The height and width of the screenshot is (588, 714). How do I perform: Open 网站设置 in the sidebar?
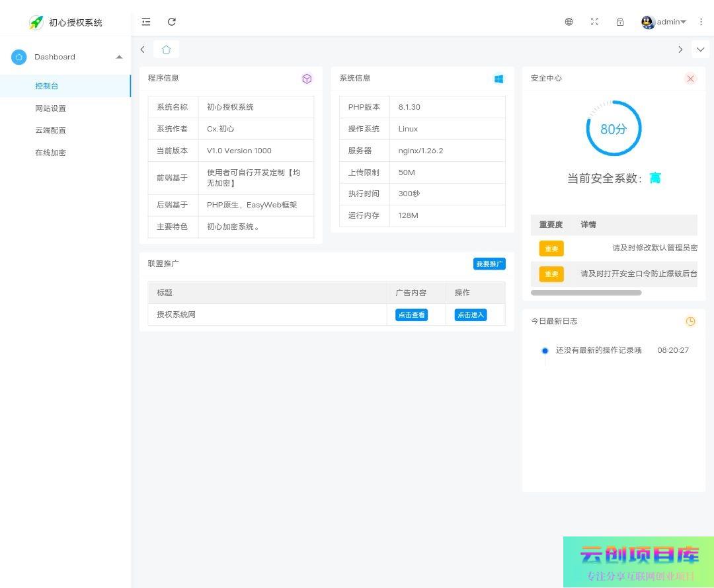click(50, 108)
